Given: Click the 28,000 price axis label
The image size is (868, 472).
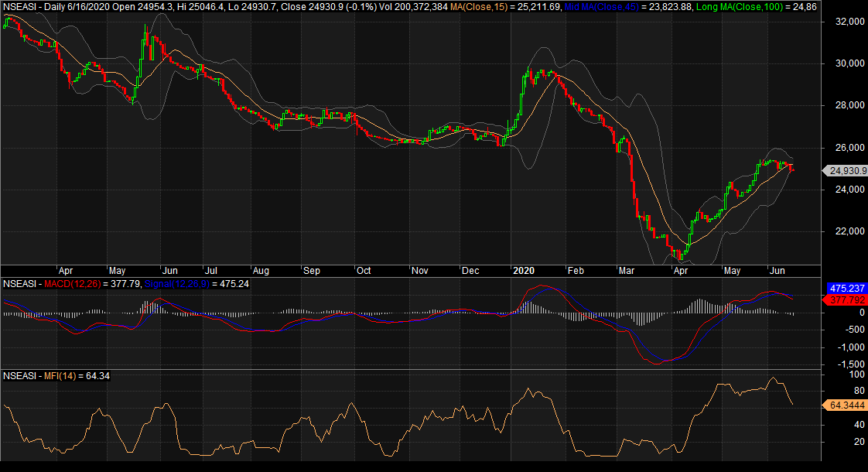Looking at the screenshot, I should 850,105.
